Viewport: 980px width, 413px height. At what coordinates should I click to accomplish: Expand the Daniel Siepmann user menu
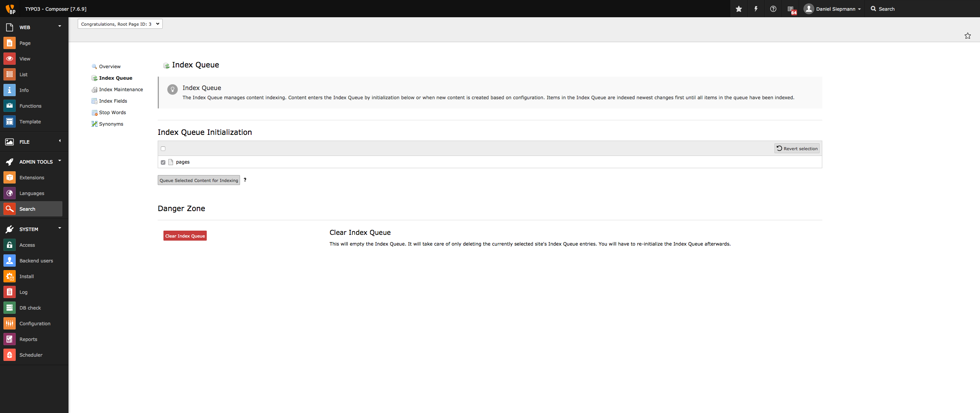coord(832,9)
